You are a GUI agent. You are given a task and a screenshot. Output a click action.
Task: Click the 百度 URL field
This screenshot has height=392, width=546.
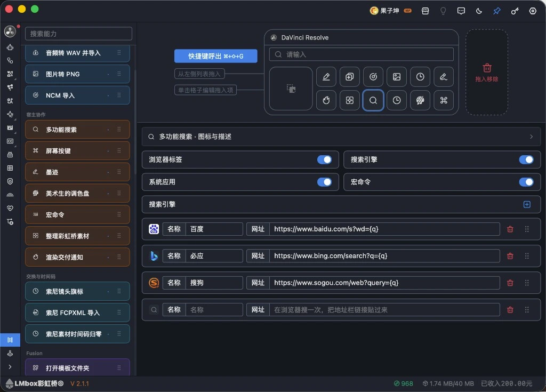(x=384, y=229)
